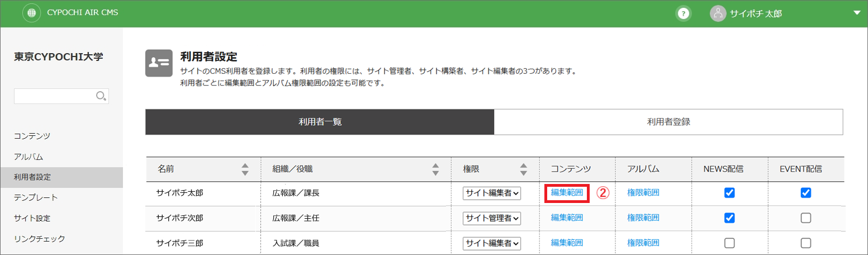The height and width of the screenshot is (255, 868).
Task: Open the 権限 dropdown for サイポチ次郎
Action: [x=492, y=218]
